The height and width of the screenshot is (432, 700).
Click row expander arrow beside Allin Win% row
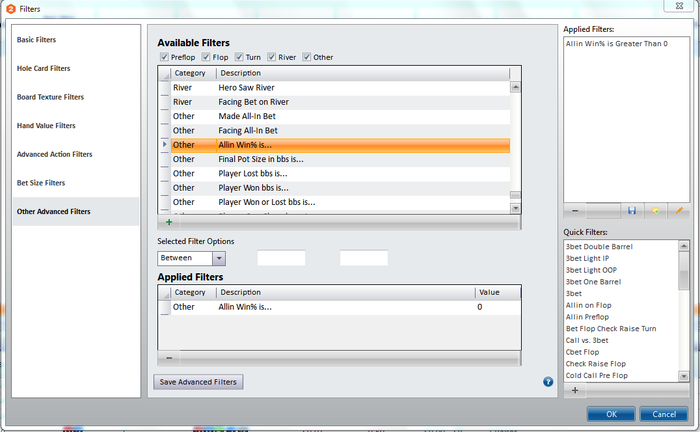coord(164,144)
